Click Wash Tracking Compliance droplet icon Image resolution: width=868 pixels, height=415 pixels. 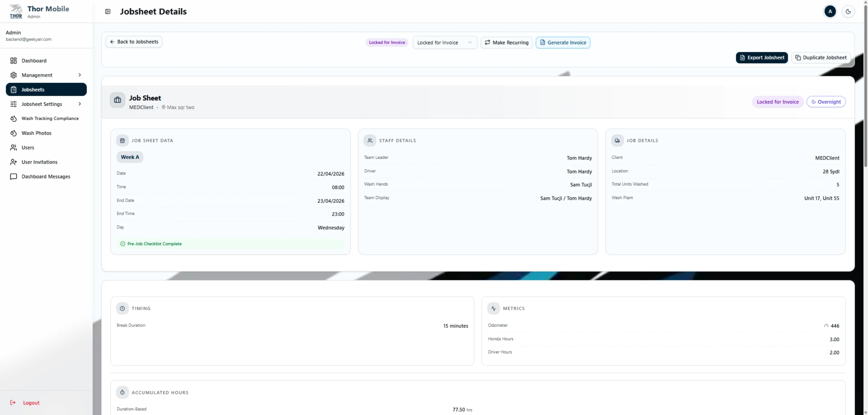14,118
